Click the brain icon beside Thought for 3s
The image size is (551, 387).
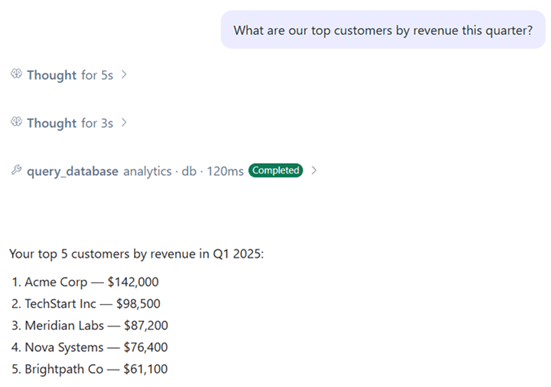(16, 122)
